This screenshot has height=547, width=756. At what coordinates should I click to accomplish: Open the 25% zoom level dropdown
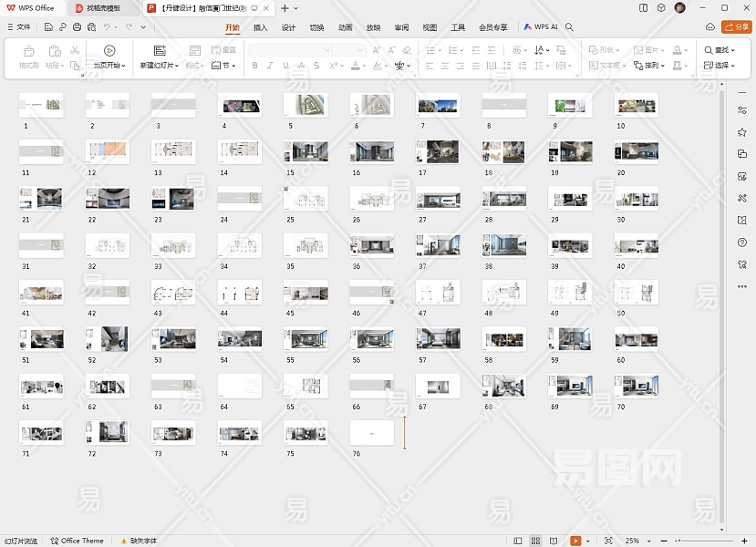point(635,541)
